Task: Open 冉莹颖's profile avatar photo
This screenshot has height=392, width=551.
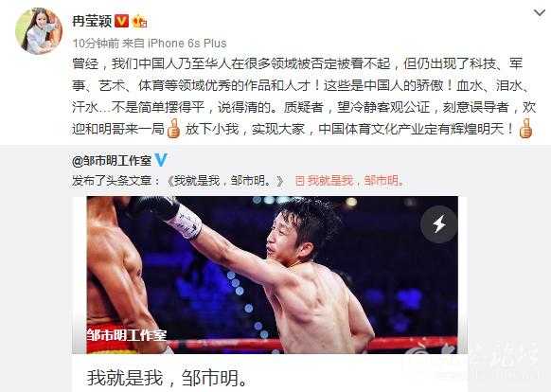Action: [x=39, y=31]
